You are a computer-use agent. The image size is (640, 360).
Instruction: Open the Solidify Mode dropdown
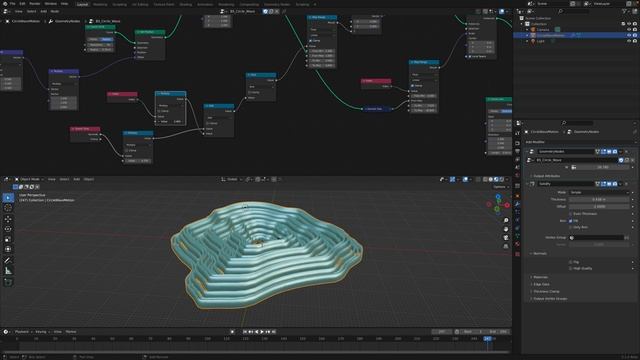coord(599,192)
